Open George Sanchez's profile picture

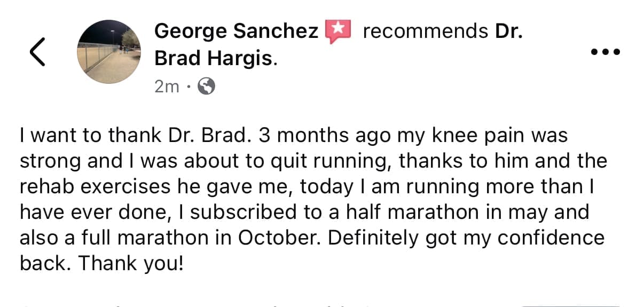click(x=109, y=52)
